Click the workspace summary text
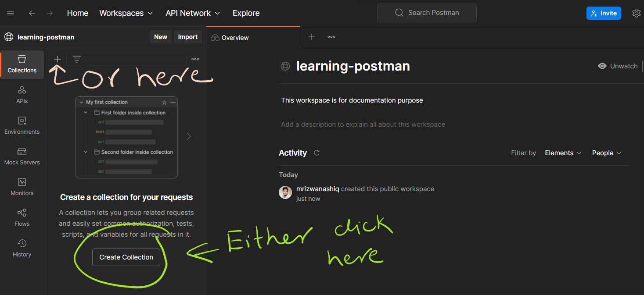The image size is (644, 295). click(352, 100)
